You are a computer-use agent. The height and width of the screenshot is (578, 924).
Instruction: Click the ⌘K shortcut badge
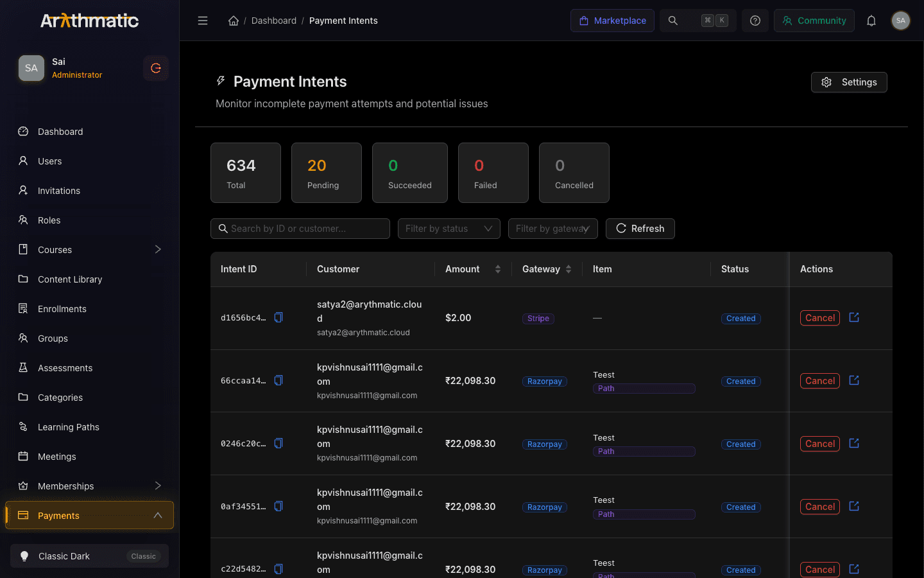[715, 21]
